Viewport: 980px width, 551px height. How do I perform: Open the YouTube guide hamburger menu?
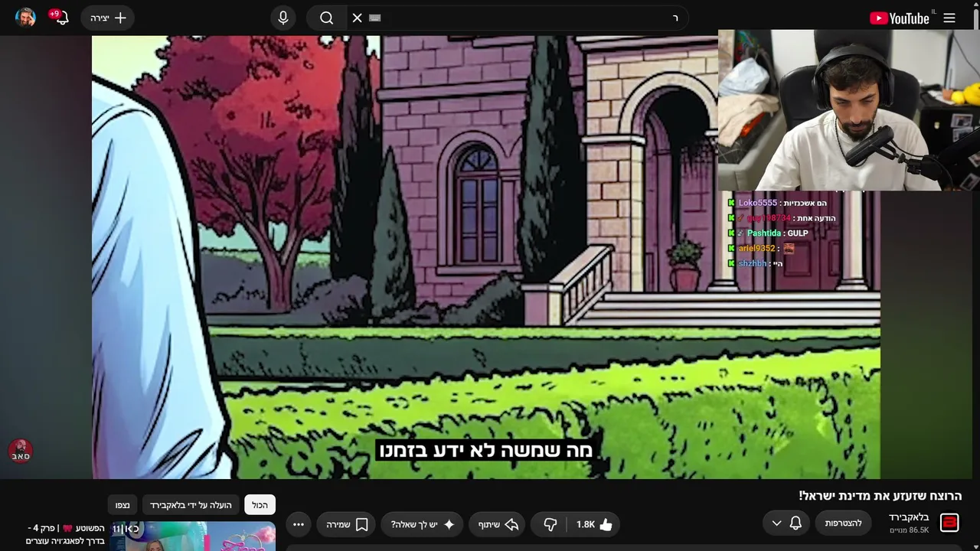949,18
